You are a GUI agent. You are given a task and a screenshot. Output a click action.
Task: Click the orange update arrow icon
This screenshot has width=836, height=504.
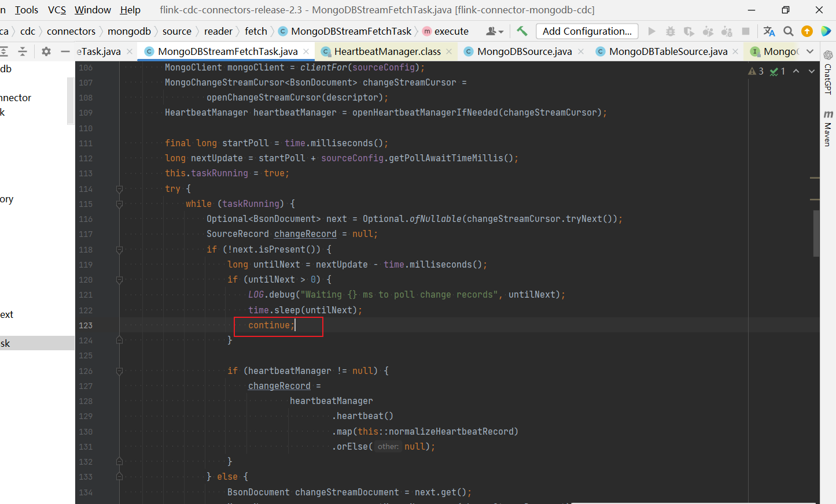pyautogui.click(x=807, y=31)
